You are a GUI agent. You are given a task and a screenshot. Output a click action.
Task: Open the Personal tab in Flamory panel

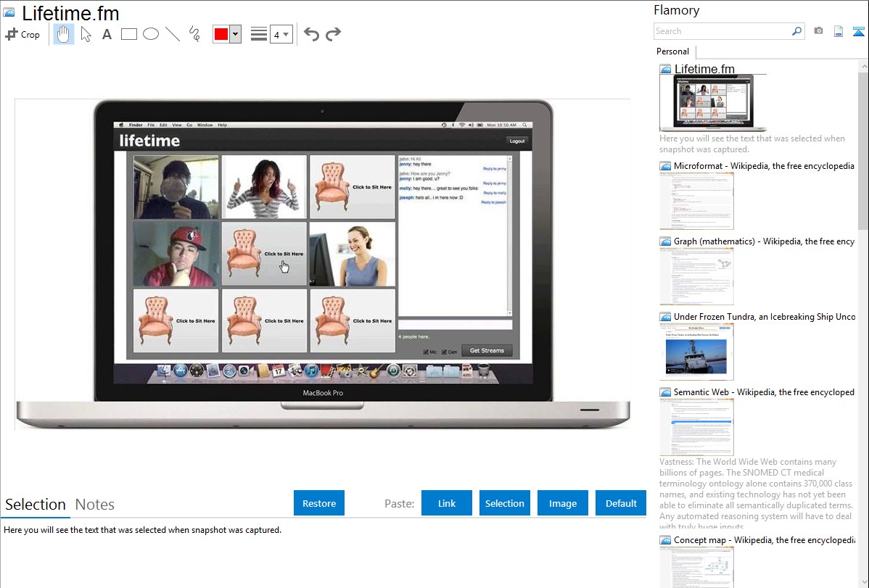pos(672,51)
